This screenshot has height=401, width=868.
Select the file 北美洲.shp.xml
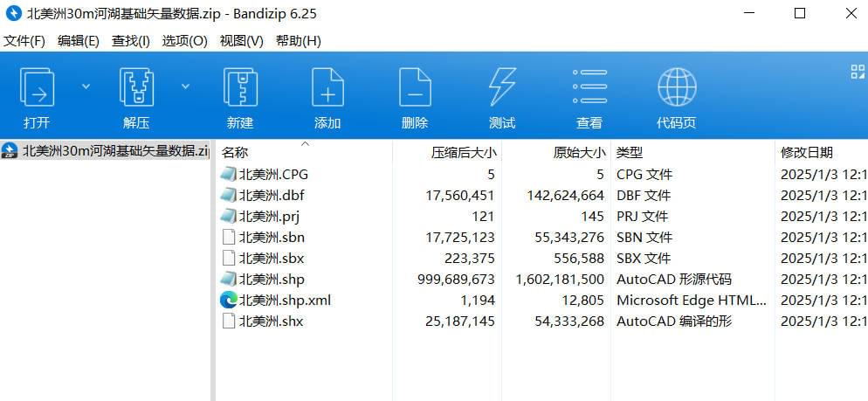(x=285, y=301)
